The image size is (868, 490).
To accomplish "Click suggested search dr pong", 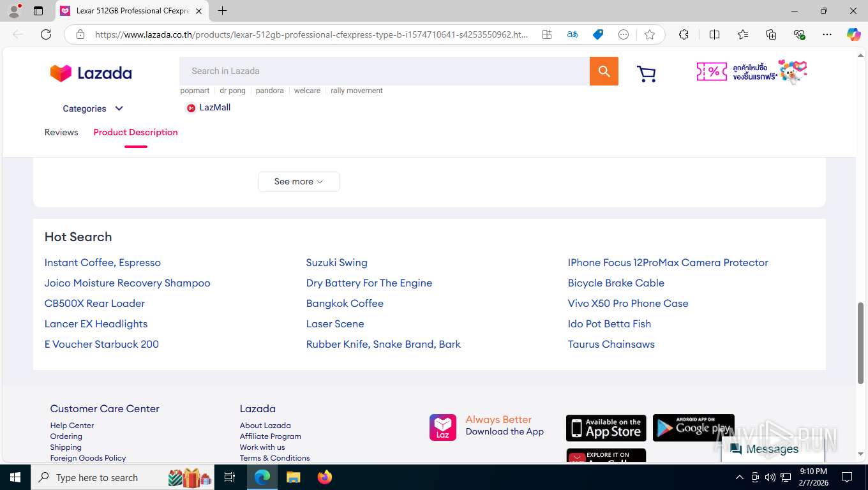I will (232, 91).
